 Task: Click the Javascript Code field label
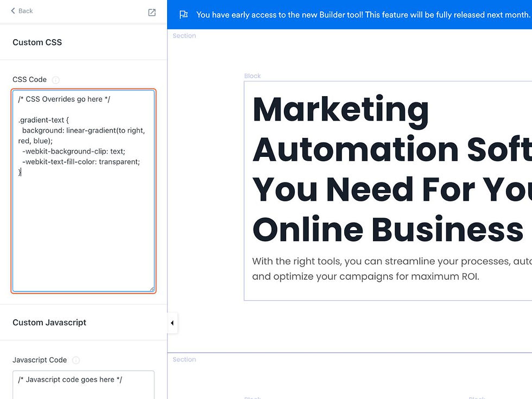point(40,360)
